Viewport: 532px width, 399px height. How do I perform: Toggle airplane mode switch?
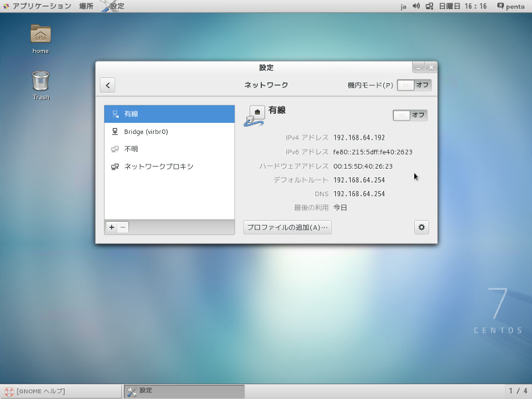click(414, 85)
